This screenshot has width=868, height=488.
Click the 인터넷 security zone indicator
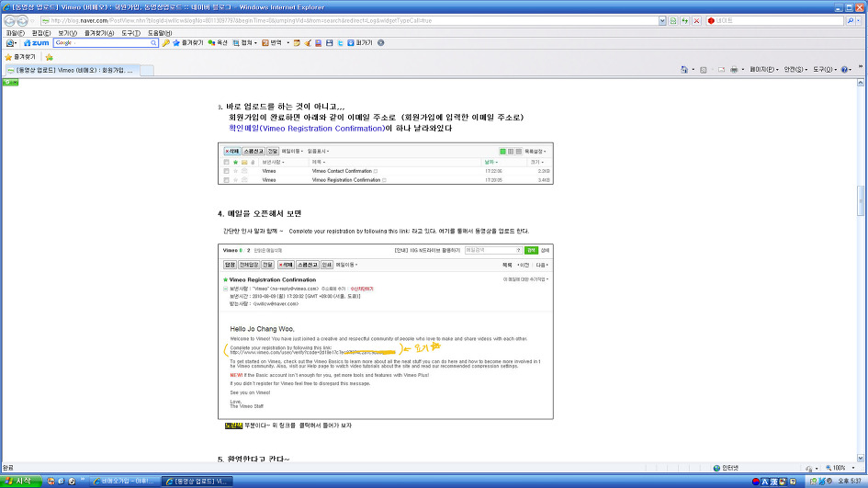click(726, 468)
